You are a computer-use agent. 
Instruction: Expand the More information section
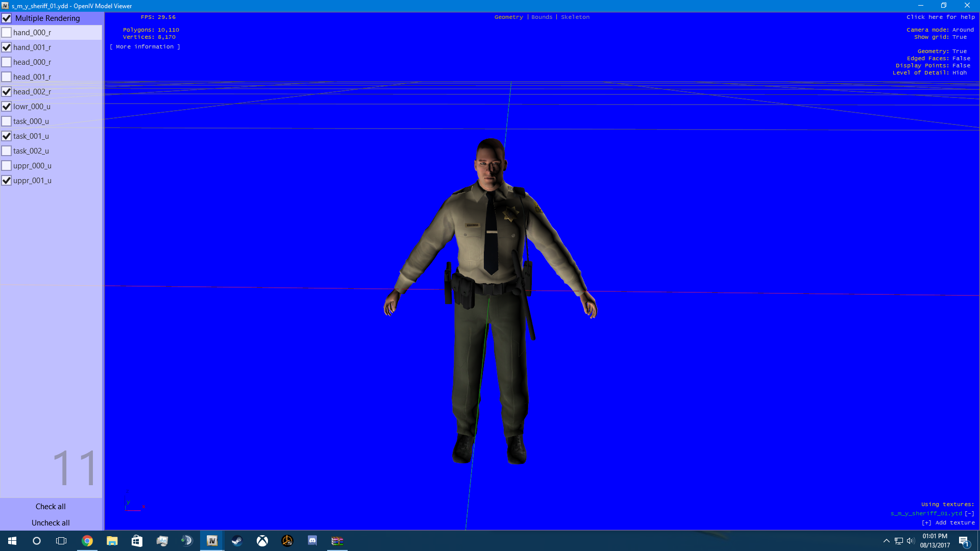[x=145, y=46]
